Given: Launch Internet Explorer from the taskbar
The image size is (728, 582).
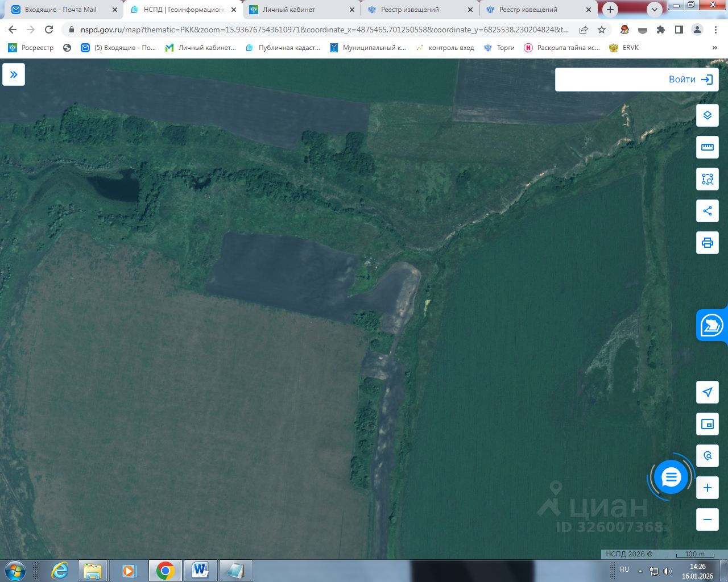Looking at the screenshot, I should click(60, 570).
